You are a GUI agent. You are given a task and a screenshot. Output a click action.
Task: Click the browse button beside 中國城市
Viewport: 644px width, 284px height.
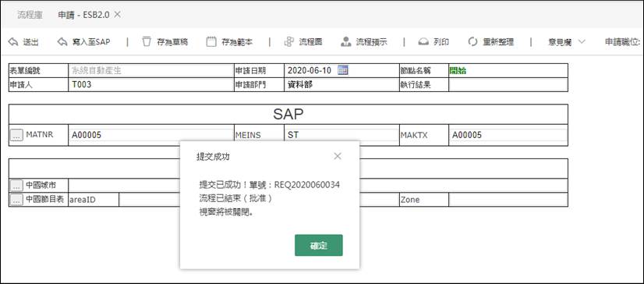pos(16,186)
